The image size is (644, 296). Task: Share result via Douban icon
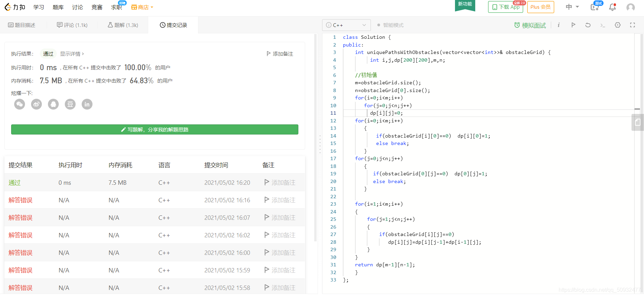tap(70, 104)
